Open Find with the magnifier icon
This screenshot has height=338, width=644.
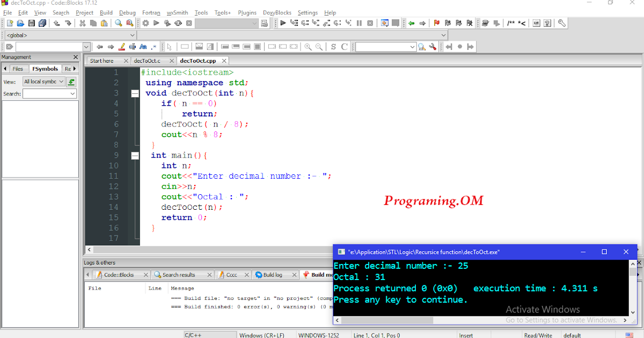coord(119,23)
